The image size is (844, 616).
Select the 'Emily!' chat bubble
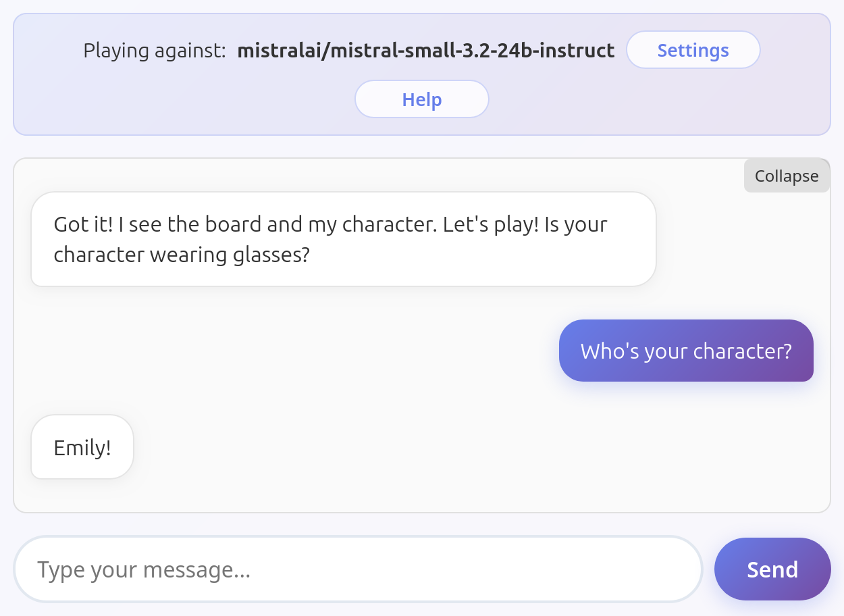[82, 447]
